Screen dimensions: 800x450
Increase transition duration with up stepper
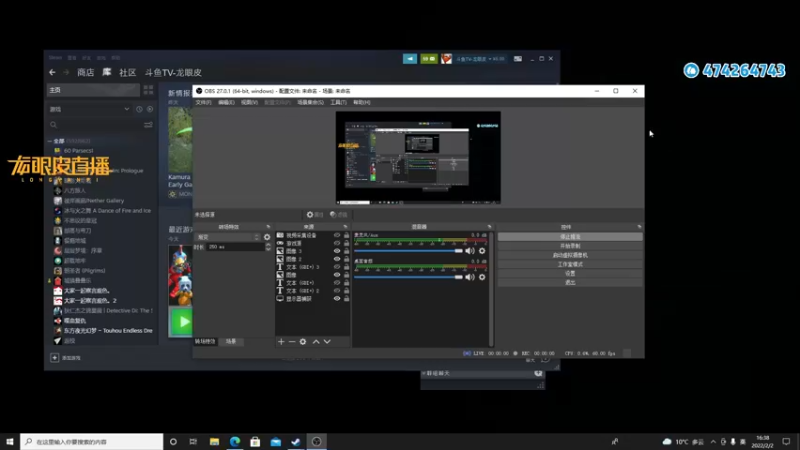[268, 245]
